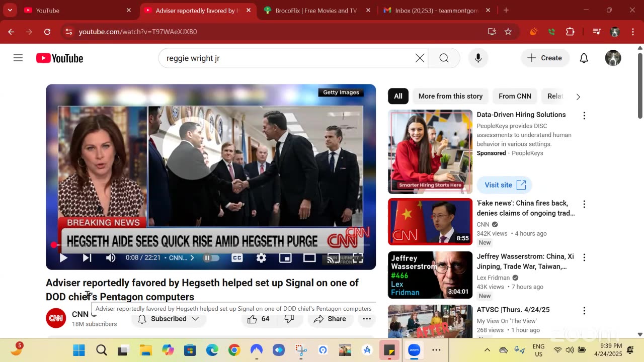
Task: Open YouTube notifications bell
Action: click(584, 58)
